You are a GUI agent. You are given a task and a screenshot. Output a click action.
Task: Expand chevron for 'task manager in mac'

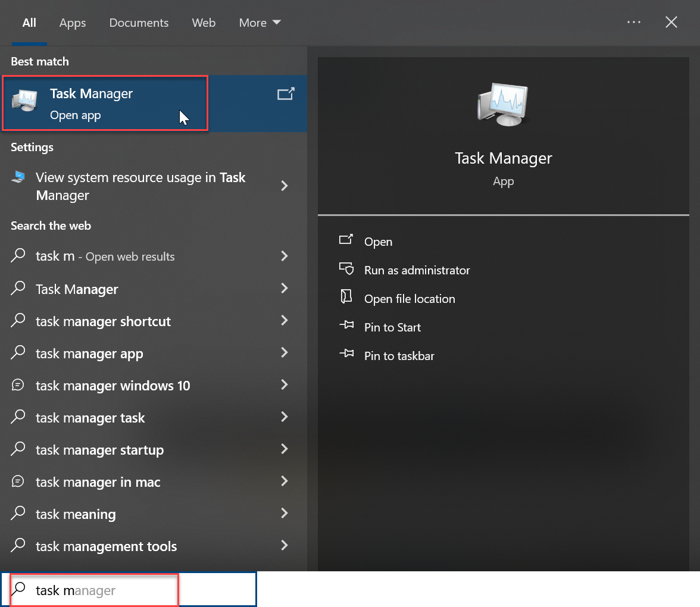point(285,481)
